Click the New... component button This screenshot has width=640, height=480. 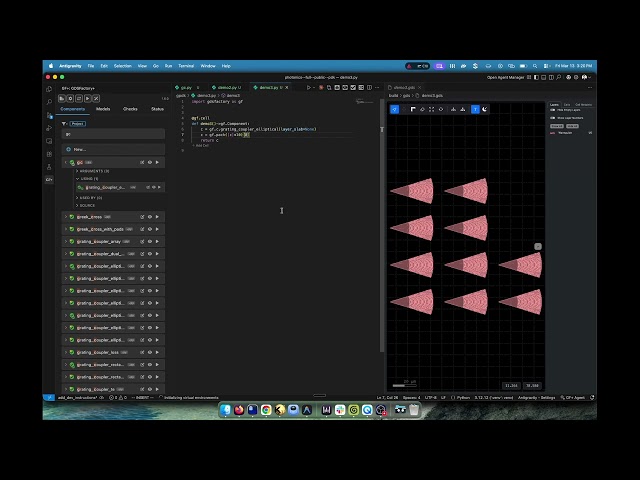pyautogui.click(x=113, y=149)
